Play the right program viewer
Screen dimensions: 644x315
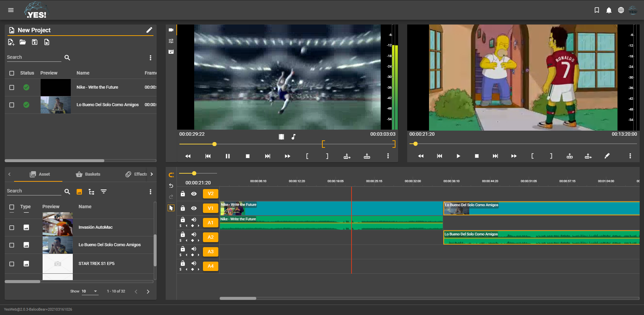tap(458, 156)
